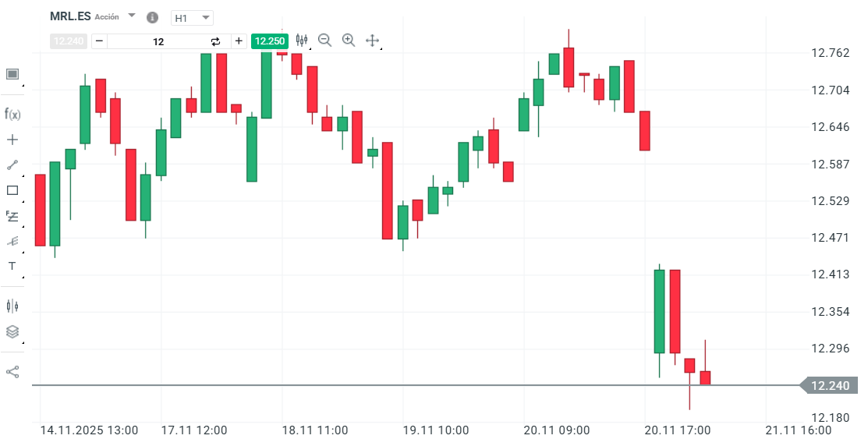Select the rectangle shape tool
The height and width of the screenshot is (446, 868).
[x=12, y=190]
